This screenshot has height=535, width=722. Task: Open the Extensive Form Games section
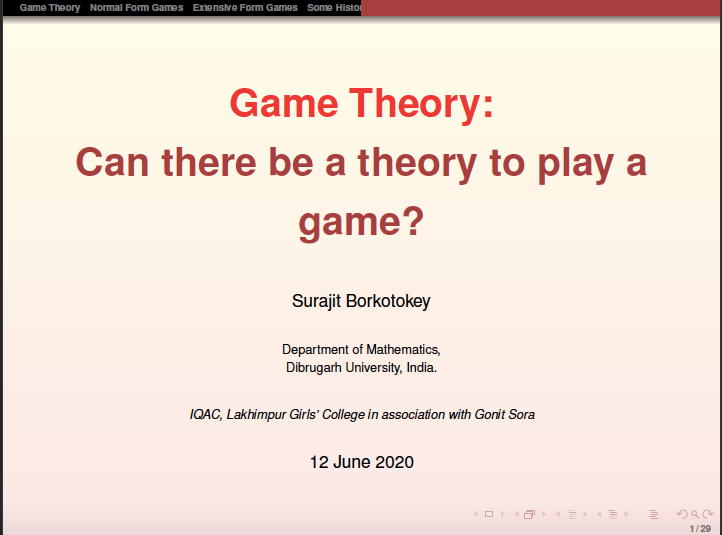(245, 8)
